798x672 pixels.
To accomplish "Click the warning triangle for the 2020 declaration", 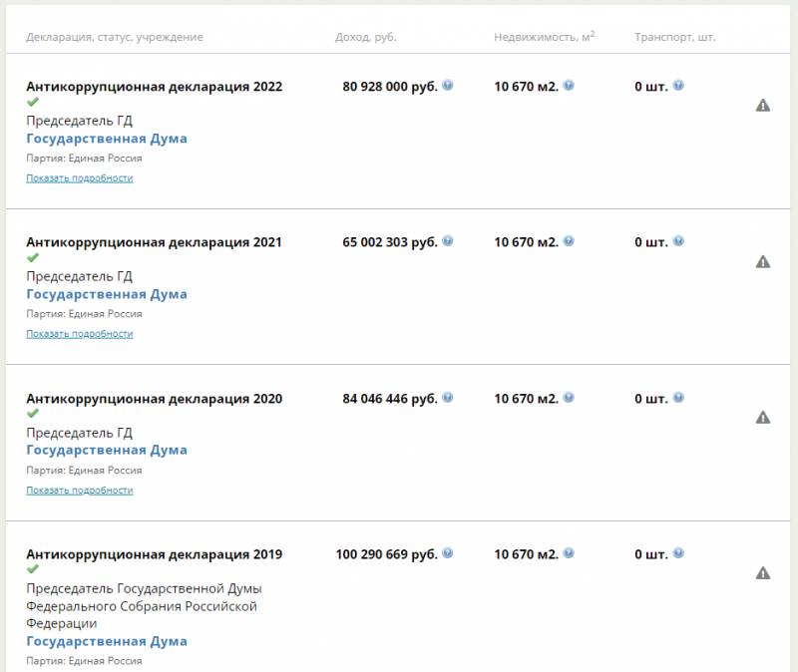I will [763, 418].
